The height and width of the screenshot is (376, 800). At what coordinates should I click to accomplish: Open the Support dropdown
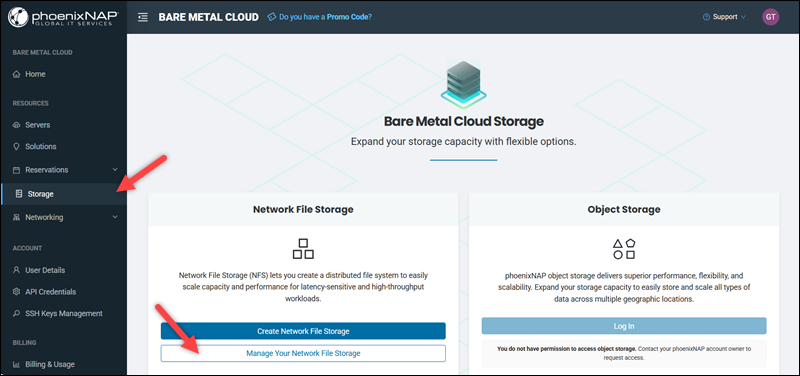724,17
